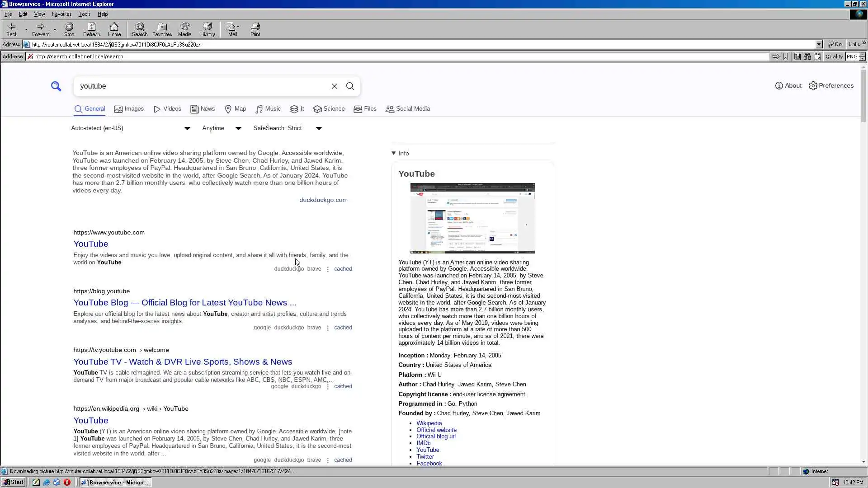
Task: Open the History toolbar panel
Action: tap(207, 29)
